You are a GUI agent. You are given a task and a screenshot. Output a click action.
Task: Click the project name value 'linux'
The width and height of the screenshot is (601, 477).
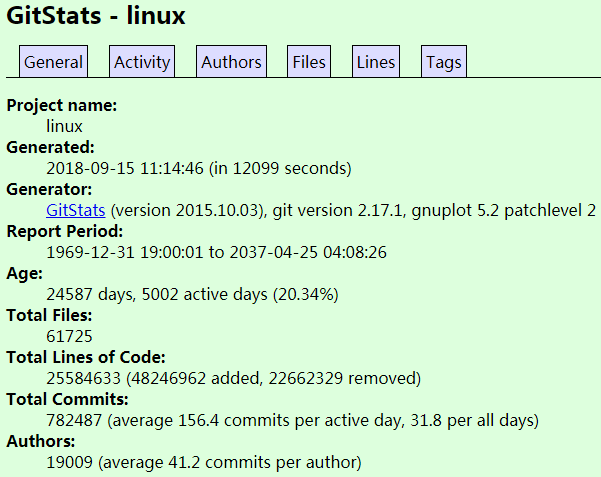click(64, 127)
